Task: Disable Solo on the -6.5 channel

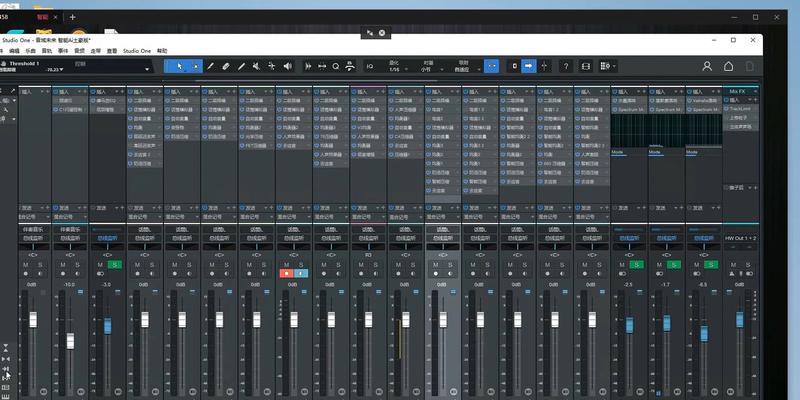Action: 711,265
